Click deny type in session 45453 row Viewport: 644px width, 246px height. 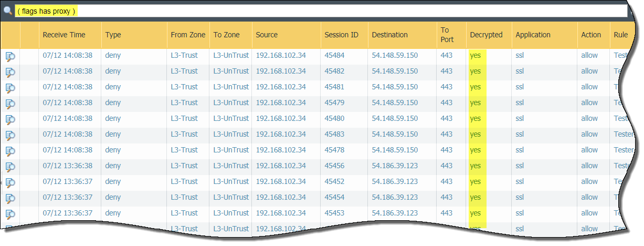pos(113,213)
